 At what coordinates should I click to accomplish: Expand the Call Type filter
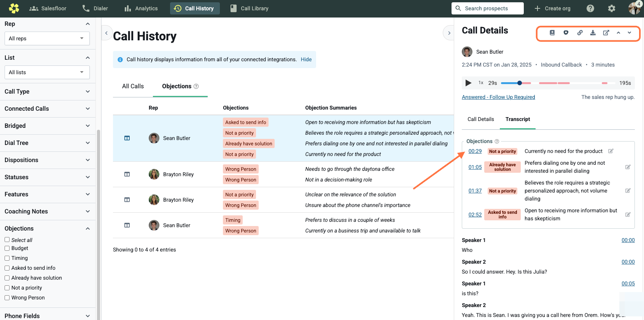[47, 91]
